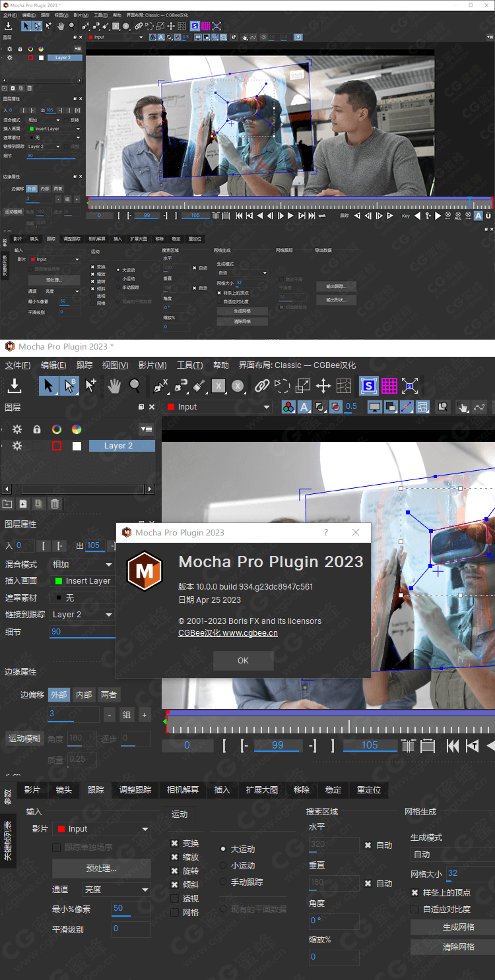This screenshot has height=980, width=495.
Task: Click 网格大小 field showing 32, enlarged view
Action: [470, 874]
